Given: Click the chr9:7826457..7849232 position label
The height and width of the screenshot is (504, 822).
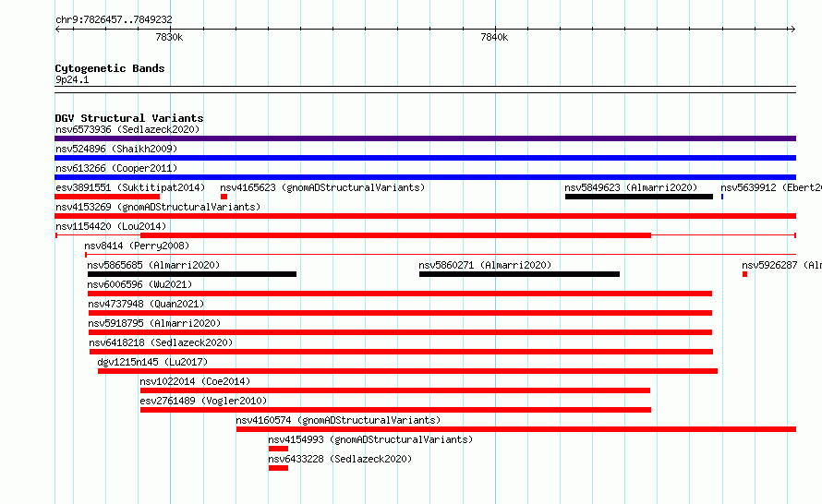Looking at the screenshot, I should (x=114, y=19).
